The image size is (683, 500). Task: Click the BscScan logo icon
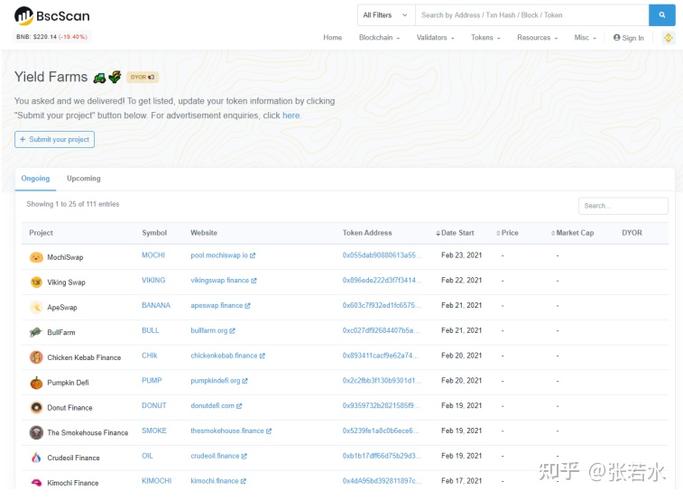[23, 16]
